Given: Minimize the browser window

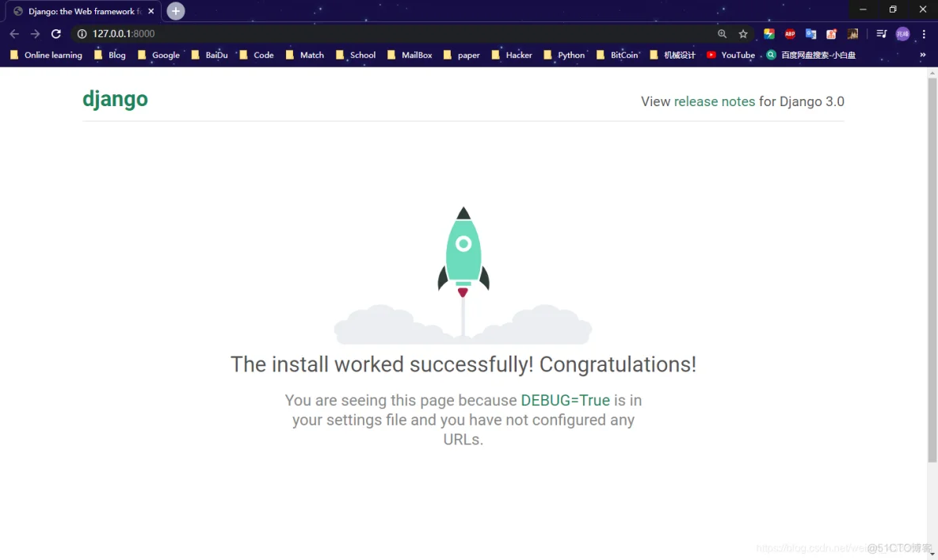Looking at the screenshot, I should point(863,10).
